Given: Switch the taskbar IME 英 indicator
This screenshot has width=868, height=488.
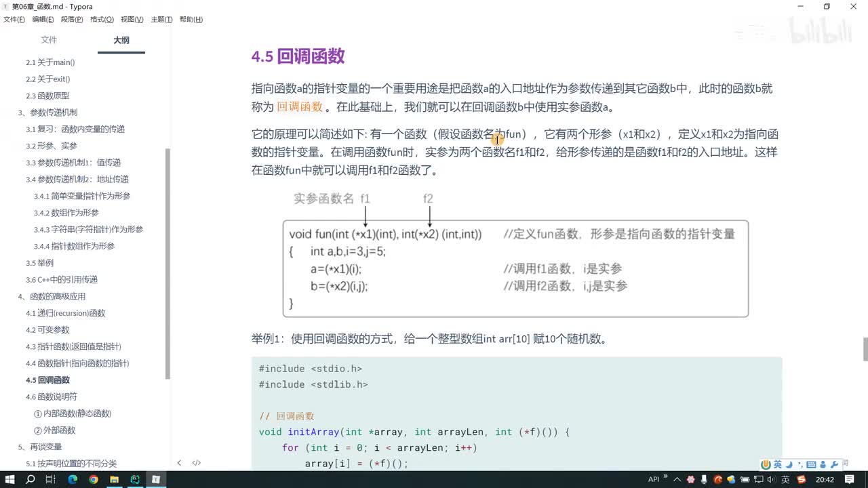Looking at the screenshot, I should [785, 479].
